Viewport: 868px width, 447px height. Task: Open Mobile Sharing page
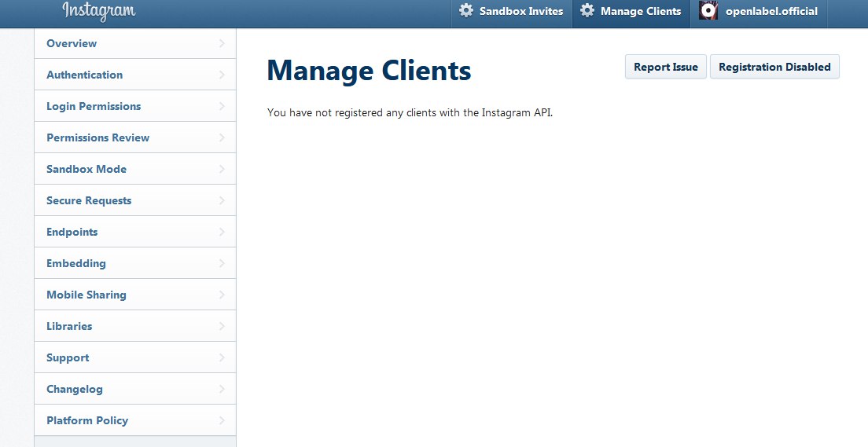135,295
